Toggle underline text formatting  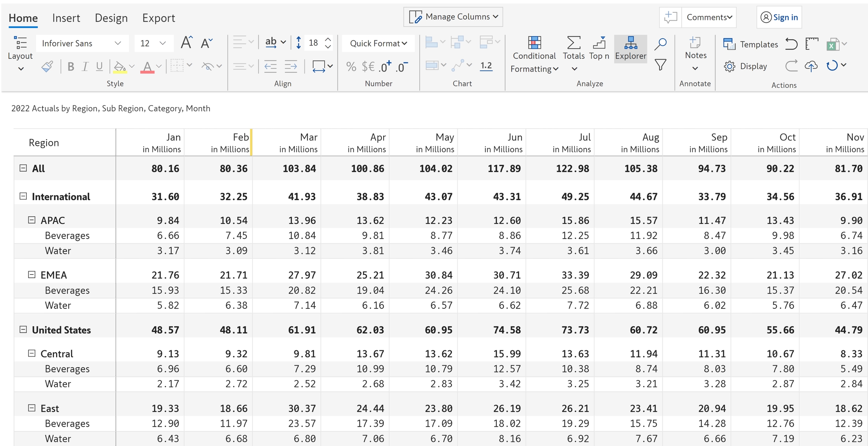click(x=99, y=67)
